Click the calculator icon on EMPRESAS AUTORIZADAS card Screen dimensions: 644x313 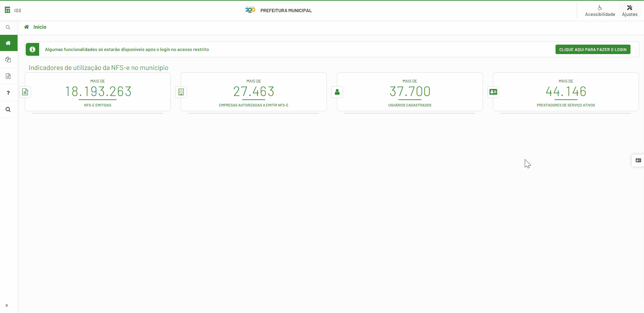(x=181, y=92)
